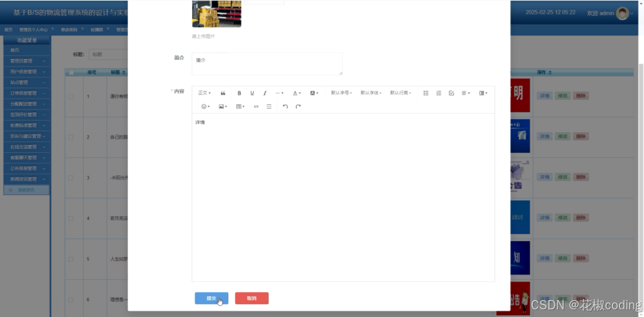This screenshot has width=644, height=317.
Task: Open the more text styles (…) menu
Action: click(279, 93)
